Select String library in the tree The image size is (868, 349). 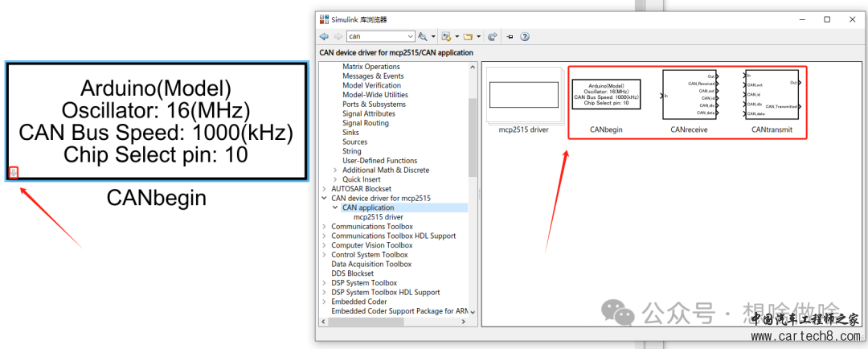351,151
